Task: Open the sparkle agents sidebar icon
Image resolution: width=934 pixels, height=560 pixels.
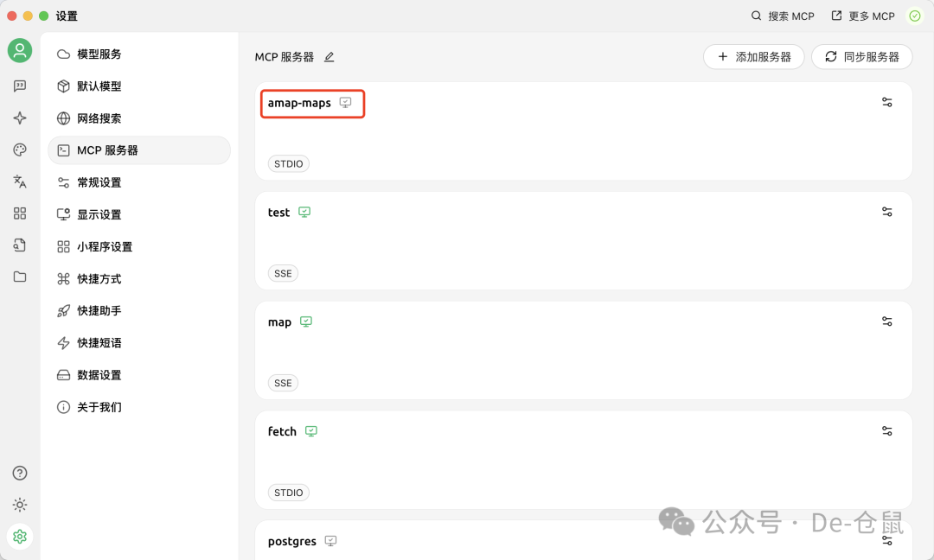Action: coord(20,118)
